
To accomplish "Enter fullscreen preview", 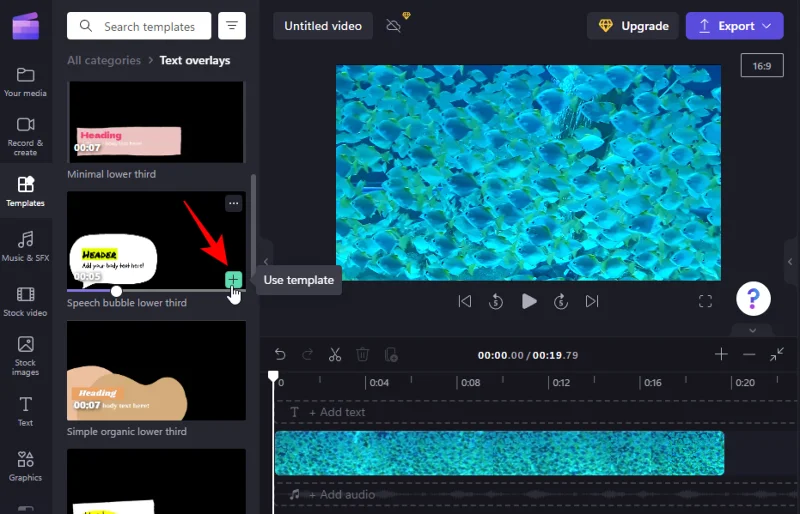I will coord(705,302).
